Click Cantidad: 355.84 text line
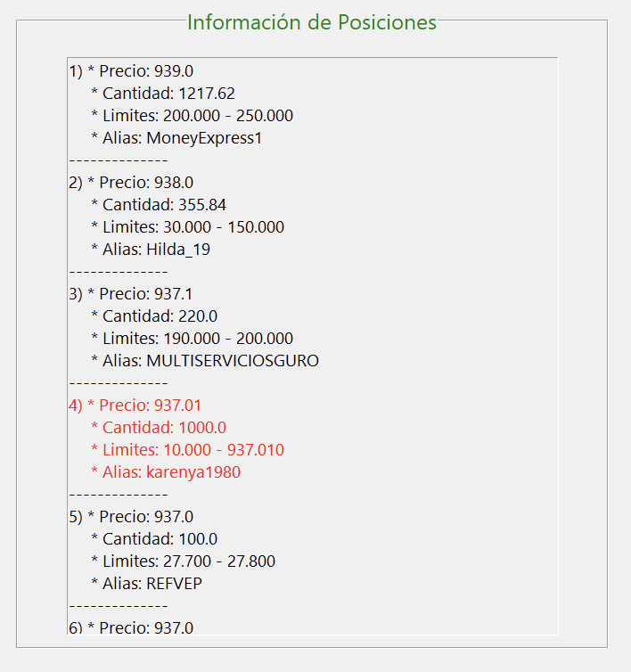This screenshot has width=631, height=672. tap(159, 205)
